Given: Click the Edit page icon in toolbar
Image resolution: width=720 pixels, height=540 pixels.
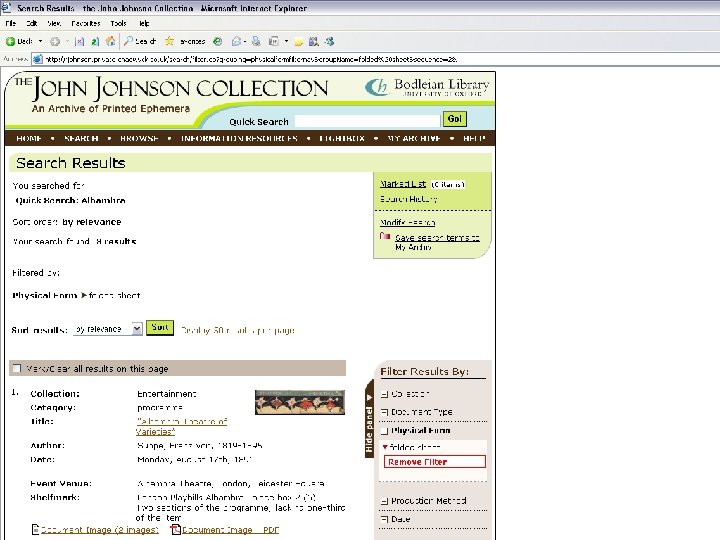Looking at the screenshot, I should (x=274, y=42).
